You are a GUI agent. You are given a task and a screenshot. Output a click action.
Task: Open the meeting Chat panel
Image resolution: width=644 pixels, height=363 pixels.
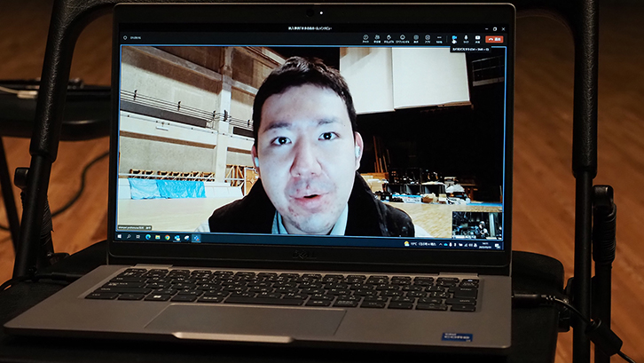click(x=365, y=38)
